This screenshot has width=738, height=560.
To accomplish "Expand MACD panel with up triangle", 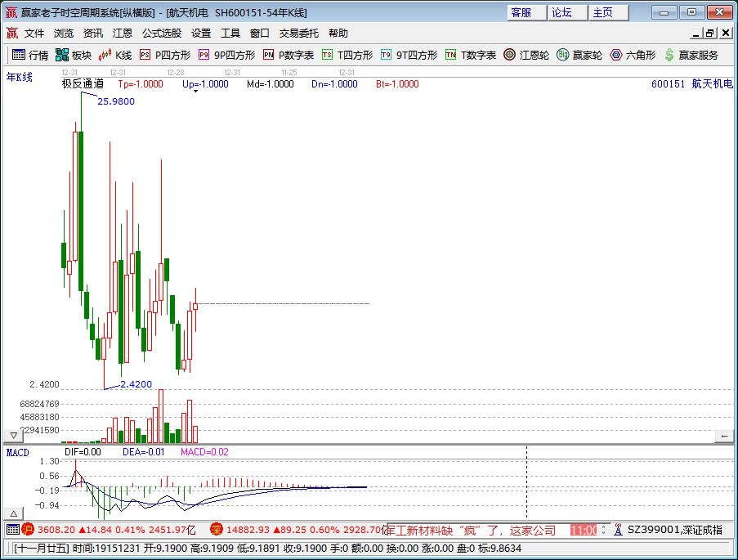I will 13,513.
